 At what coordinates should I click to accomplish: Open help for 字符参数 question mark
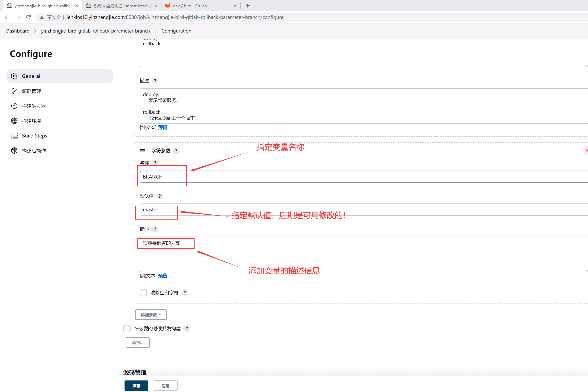click(176, 151)
